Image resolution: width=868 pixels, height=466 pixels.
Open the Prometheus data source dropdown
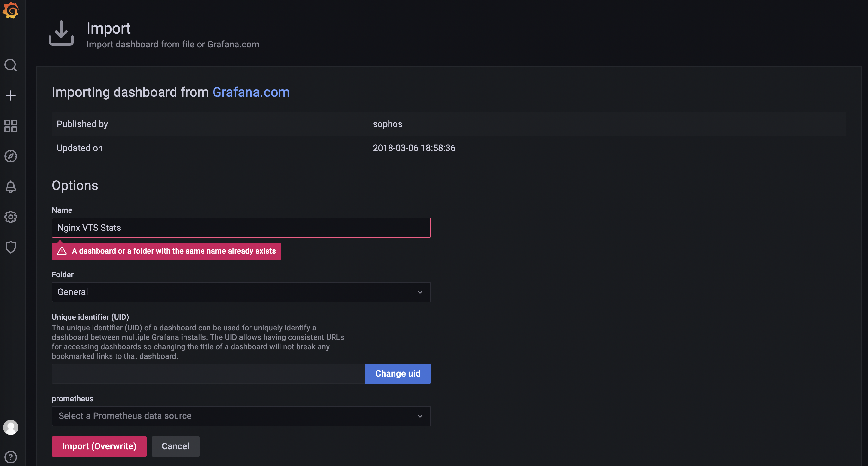(x=241, y=416)
